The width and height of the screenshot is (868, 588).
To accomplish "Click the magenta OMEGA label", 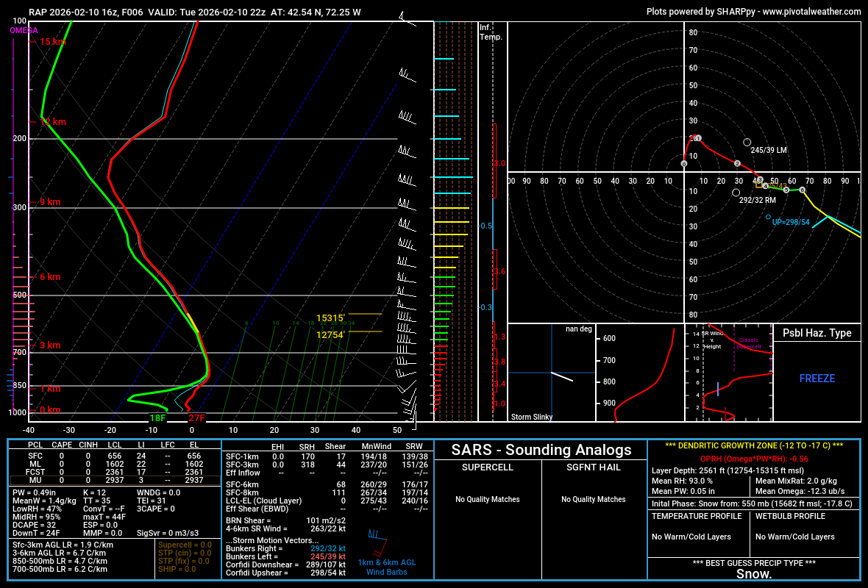I will (24, 30).
